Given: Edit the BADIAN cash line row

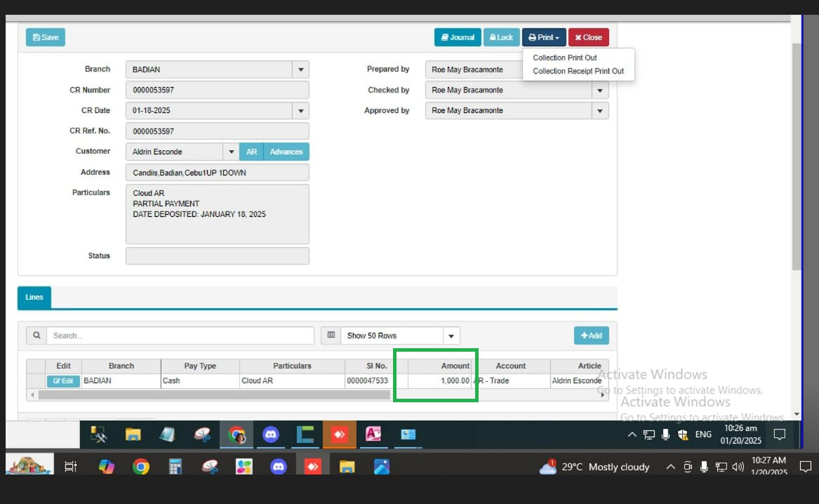Looking at the screenshot, I should point(63,381).
